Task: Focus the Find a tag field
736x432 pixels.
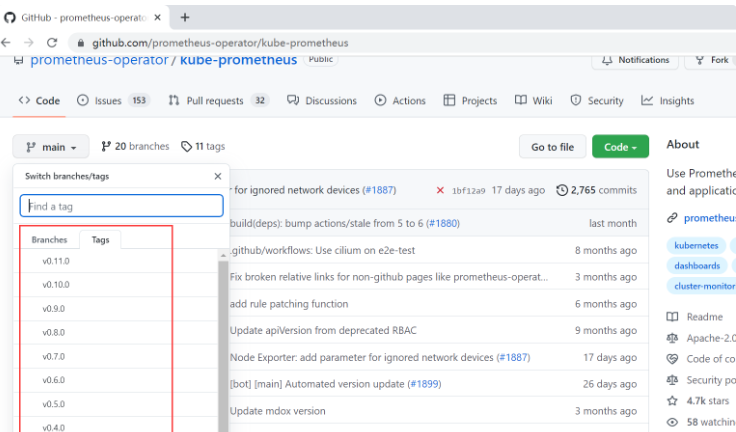Action: coord(121,206)
